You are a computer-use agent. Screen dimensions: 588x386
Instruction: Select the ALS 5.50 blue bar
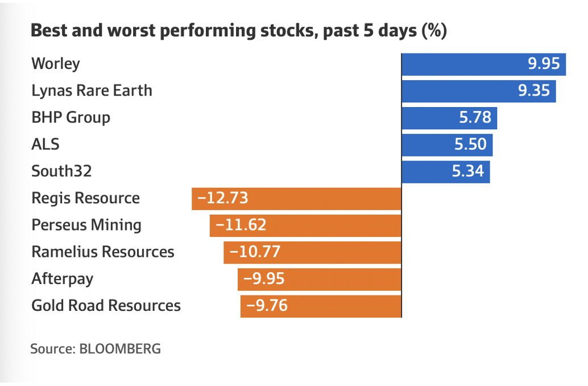point(447,145)
